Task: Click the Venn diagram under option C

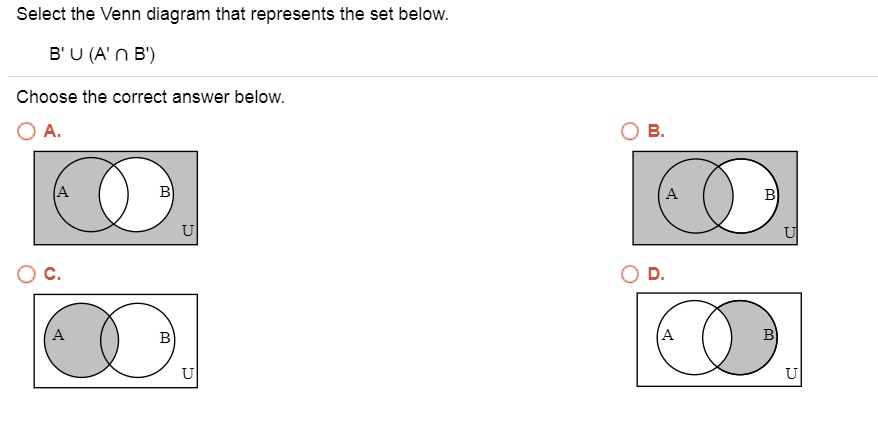Action: 116,340
